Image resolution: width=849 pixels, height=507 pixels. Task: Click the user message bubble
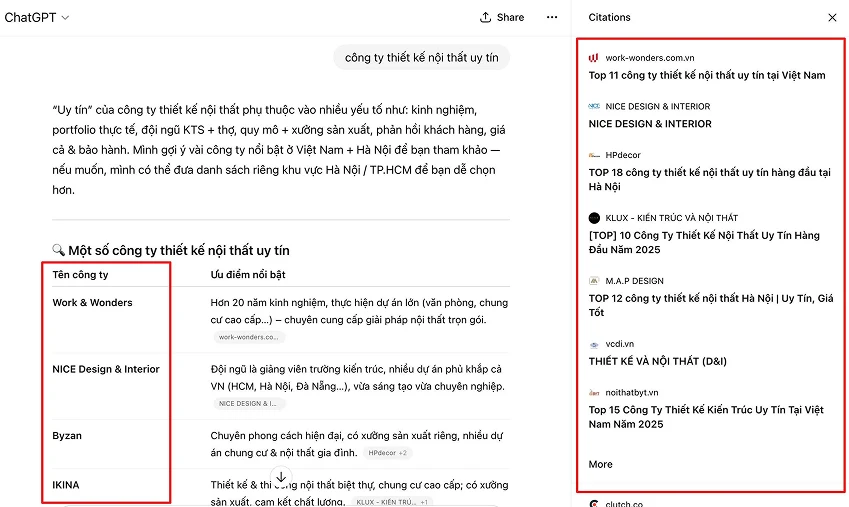tap(421, 58)
